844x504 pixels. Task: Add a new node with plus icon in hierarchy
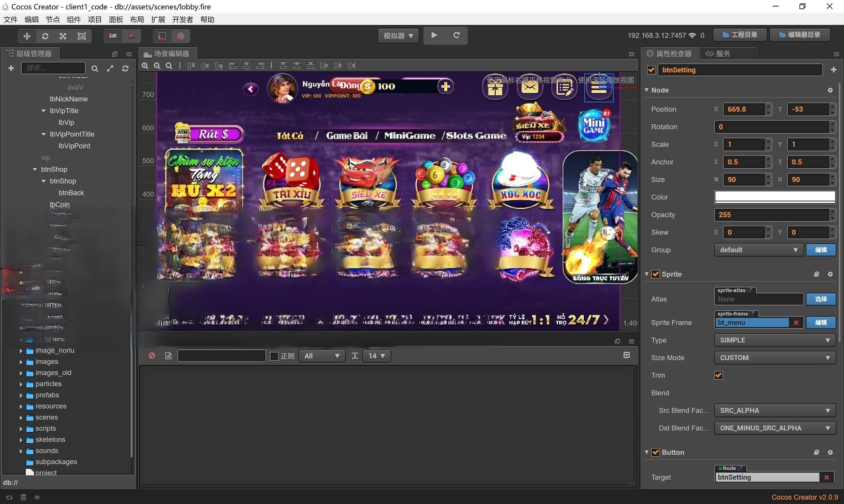11,68
